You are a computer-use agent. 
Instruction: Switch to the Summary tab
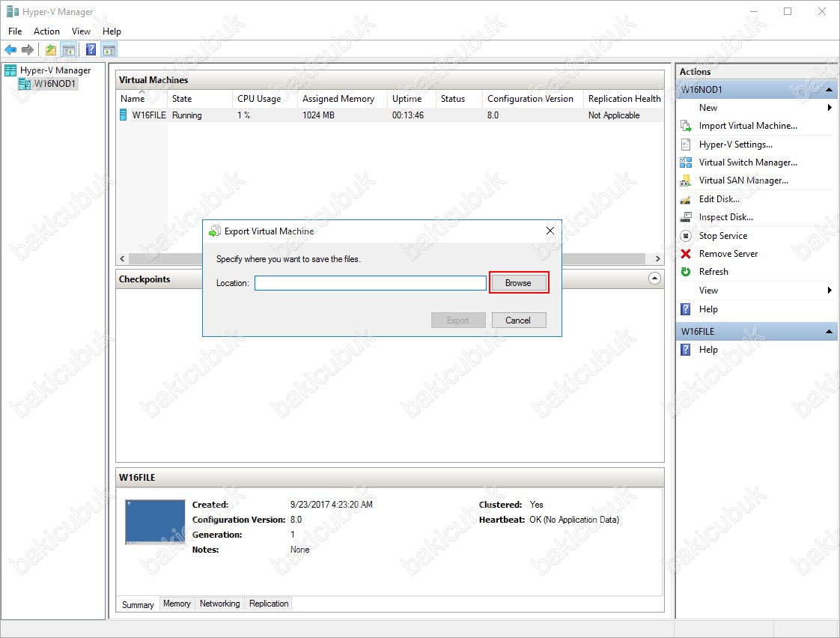(x=138, y=604)
